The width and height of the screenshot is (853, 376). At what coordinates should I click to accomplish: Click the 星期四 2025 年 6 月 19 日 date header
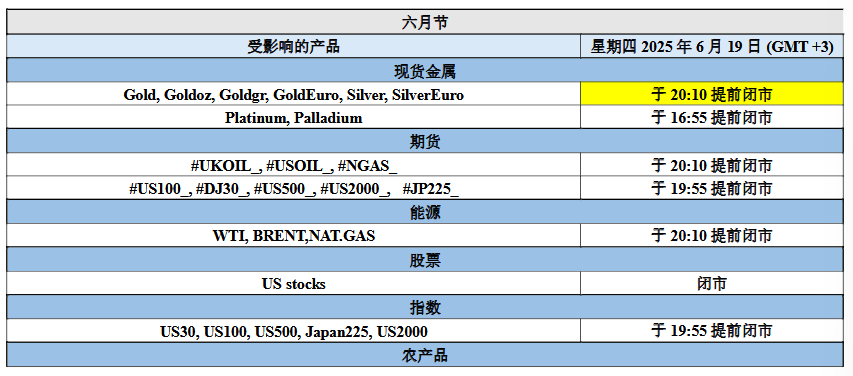[712, 47]
